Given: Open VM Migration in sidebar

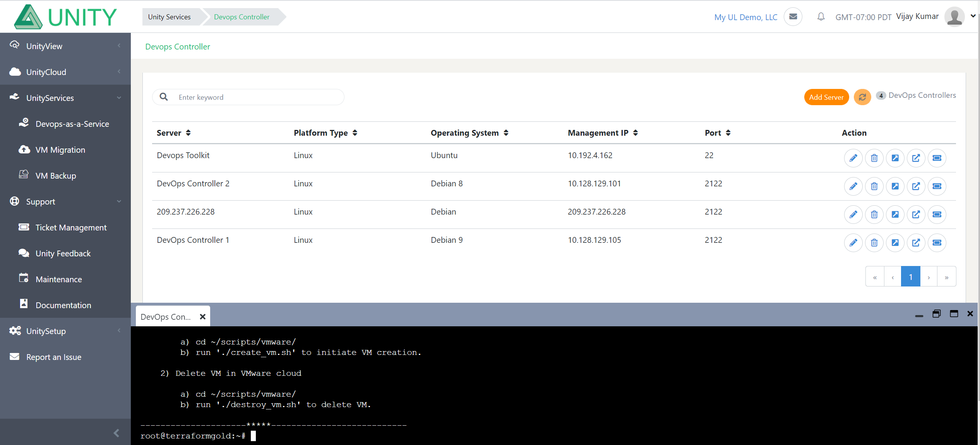Looking at the screenshot, I should point(60,150).
